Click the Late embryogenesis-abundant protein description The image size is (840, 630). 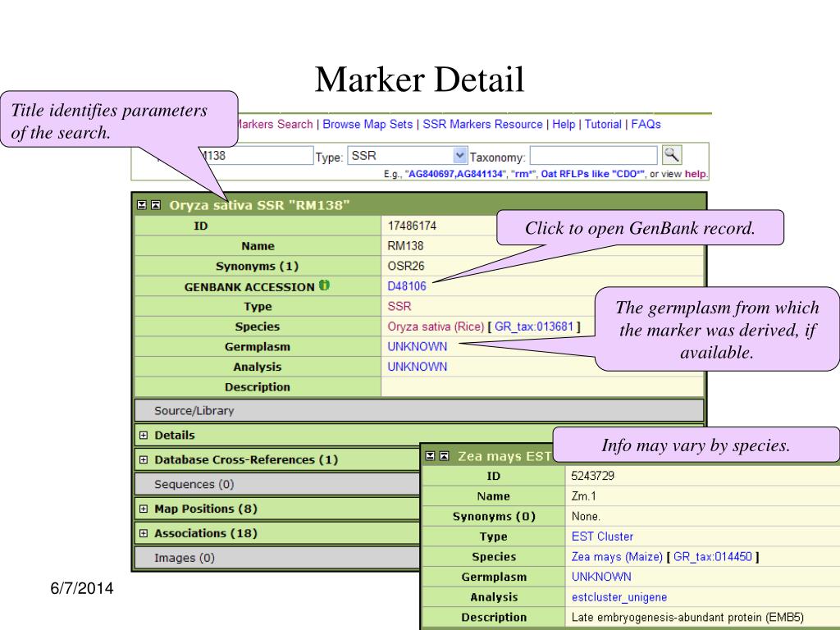pyautogui.click(x=688, y=618)
